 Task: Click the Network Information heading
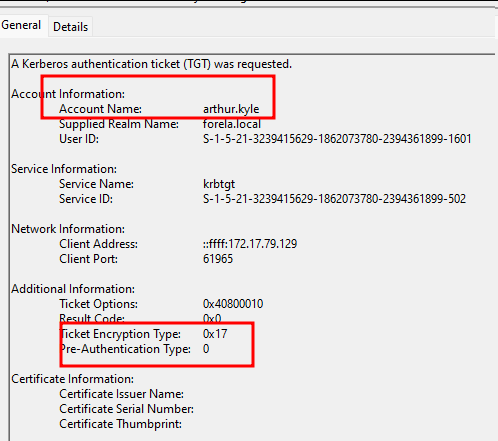68,229
